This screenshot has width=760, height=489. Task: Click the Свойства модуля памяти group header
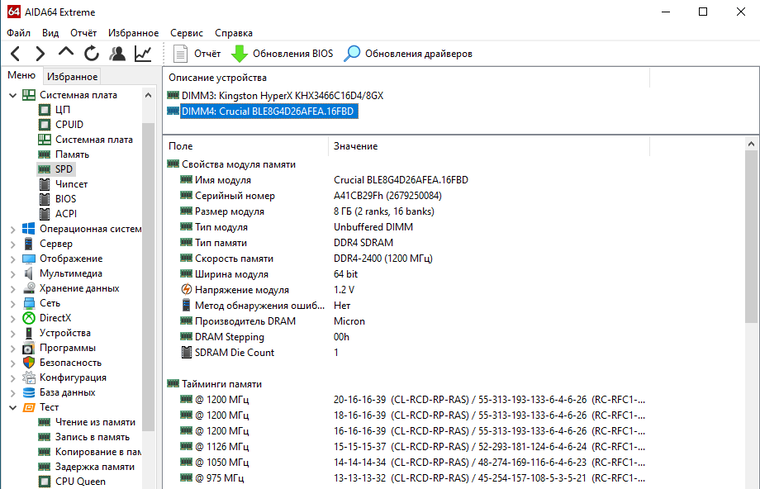(238, 164)
